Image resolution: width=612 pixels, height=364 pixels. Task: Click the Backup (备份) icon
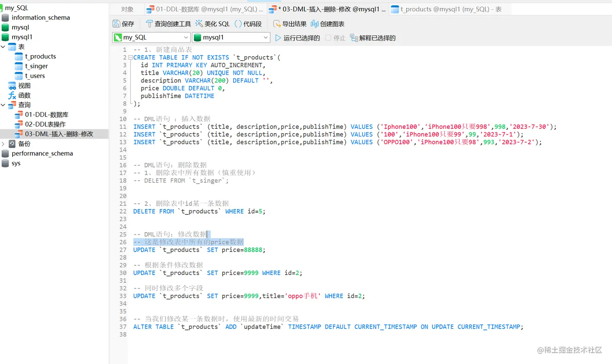click(12, 144)
